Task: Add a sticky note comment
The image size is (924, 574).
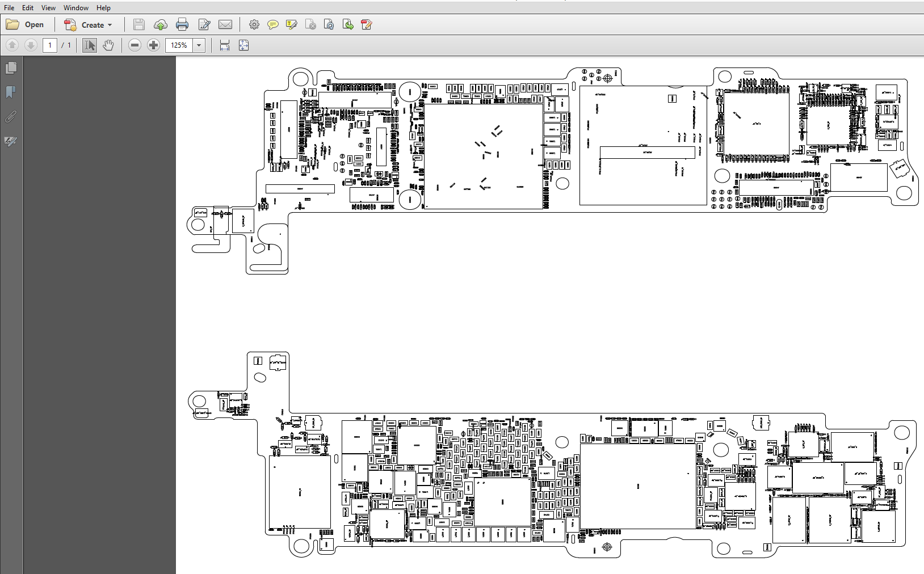Action: click(273, 24)
